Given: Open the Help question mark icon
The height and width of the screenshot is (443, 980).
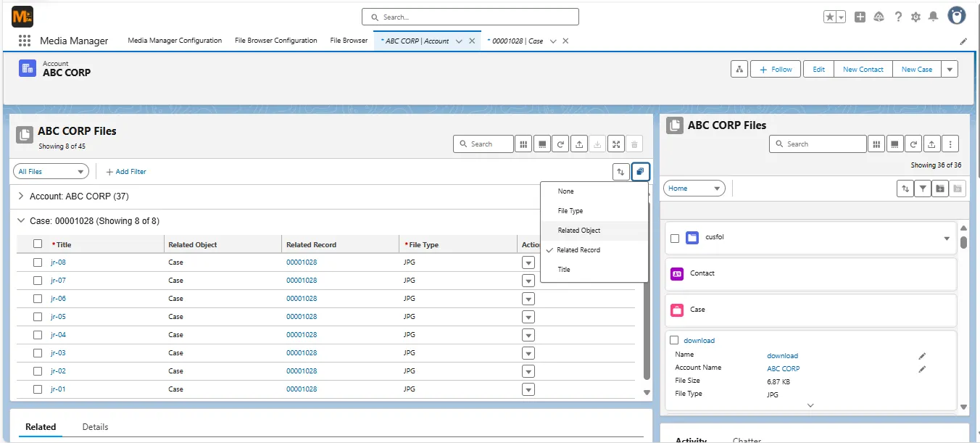Looking at the screenshot, I should coord(898,17).
